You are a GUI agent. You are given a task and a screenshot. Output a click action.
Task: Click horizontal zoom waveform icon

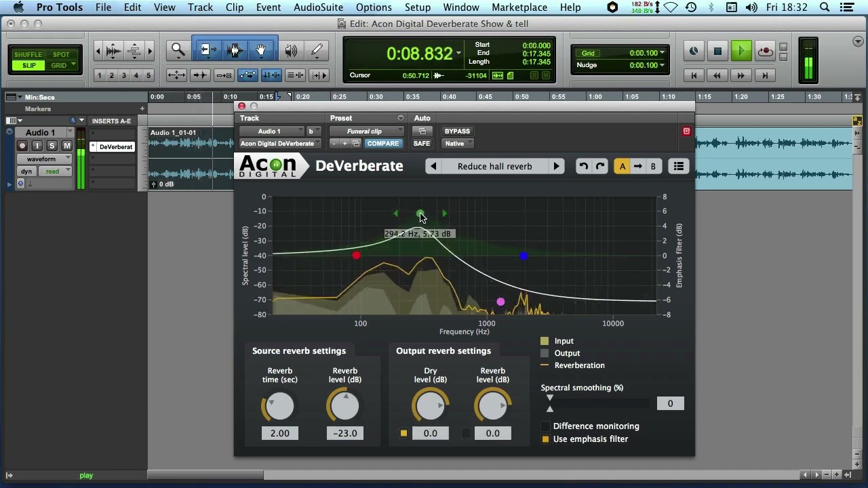point(114,51)
